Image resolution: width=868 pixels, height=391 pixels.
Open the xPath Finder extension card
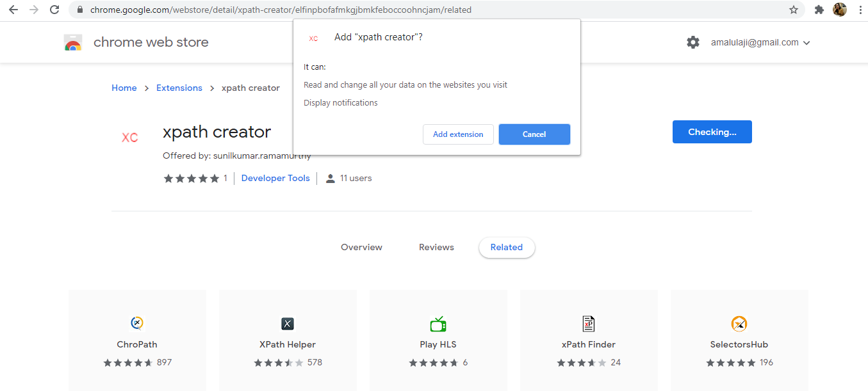589,340
